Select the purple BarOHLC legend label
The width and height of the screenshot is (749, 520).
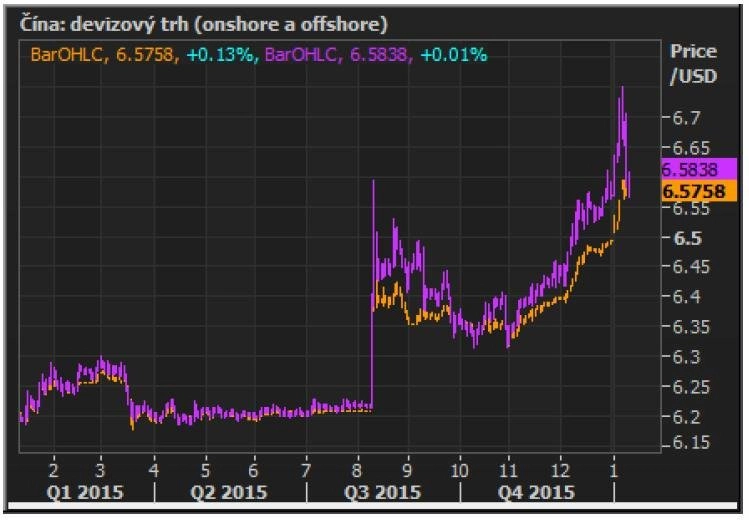pyautogui.click(x=300, y=55)
